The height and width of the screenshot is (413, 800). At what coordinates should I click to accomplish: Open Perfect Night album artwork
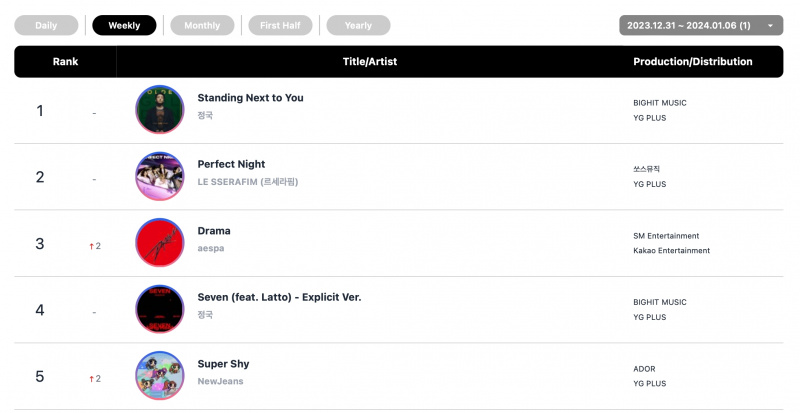tap(160, 176)
